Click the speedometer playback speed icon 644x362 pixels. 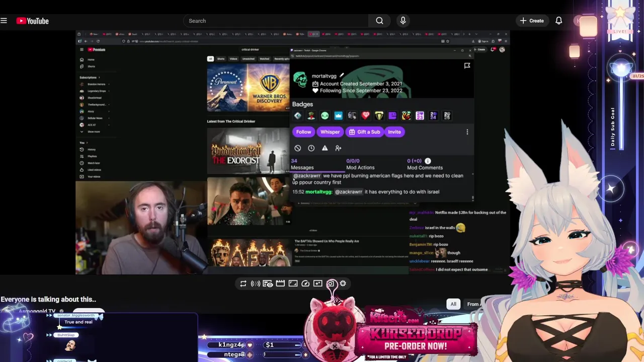(305, 284)
